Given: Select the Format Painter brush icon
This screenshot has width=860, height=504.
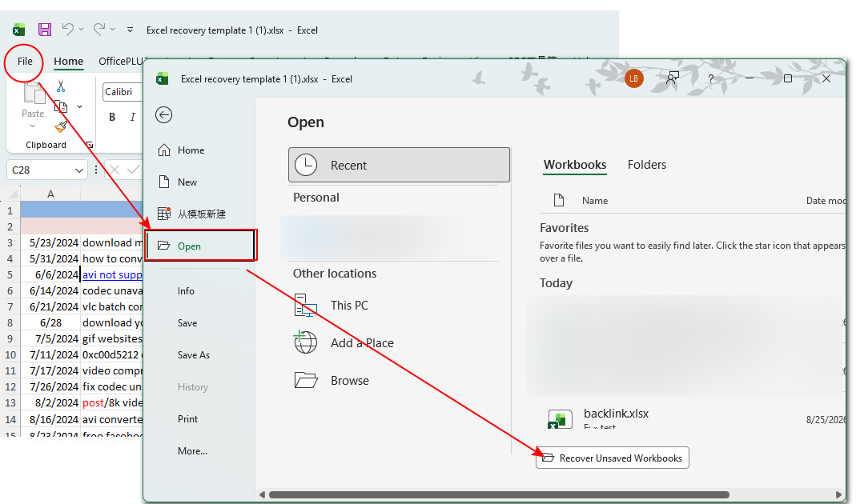Looking at the screenshot, I should (61, 126).
